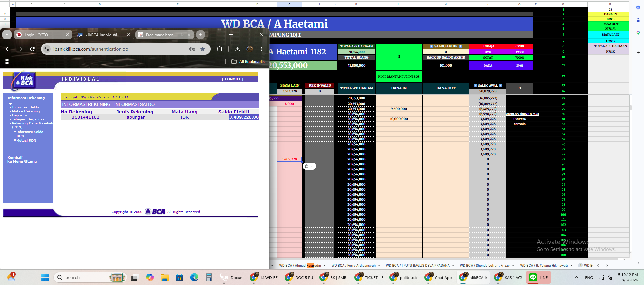The height and width of the screenshot is (285, 644).
Task: Open LINE from the taskbar
Action: point(538,277)
